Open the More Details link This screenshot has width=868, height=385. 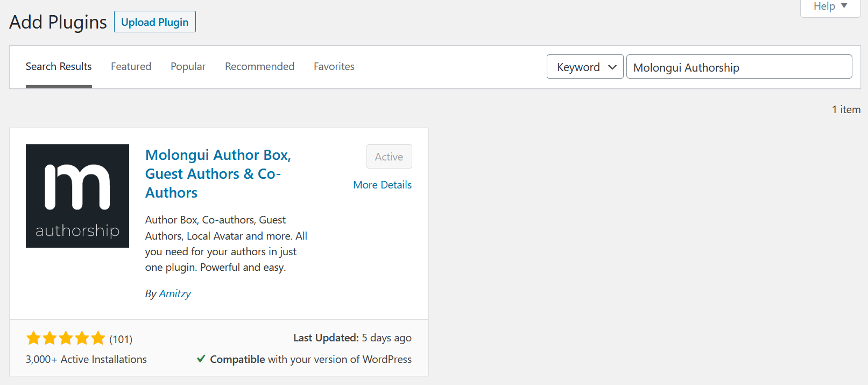point(383,185)
